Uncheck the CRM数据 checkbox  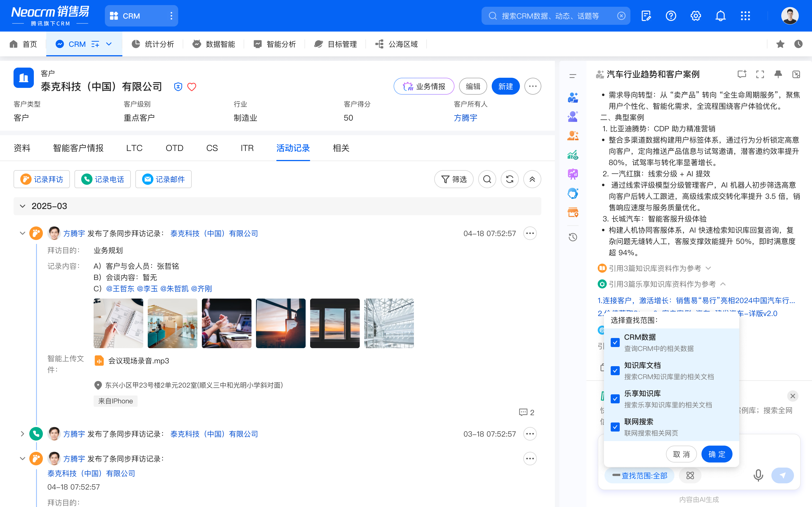point(615,342)
